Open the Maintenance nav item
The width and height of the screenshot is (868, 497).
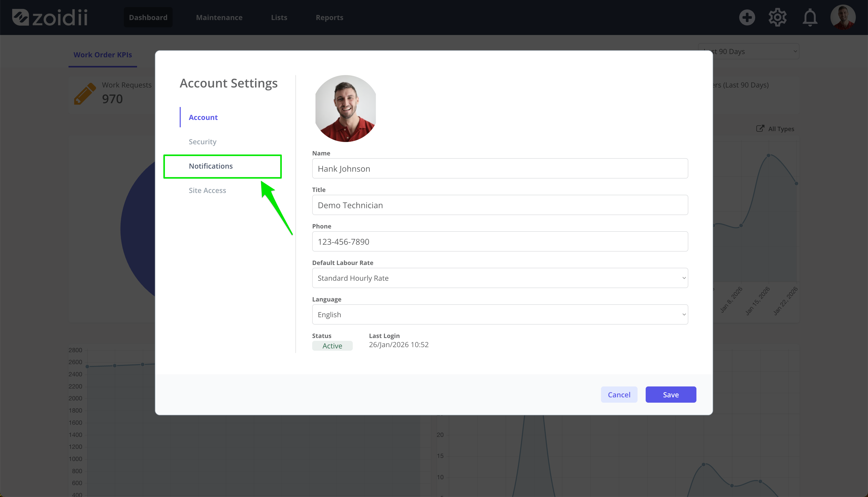[x=219, y=17]
